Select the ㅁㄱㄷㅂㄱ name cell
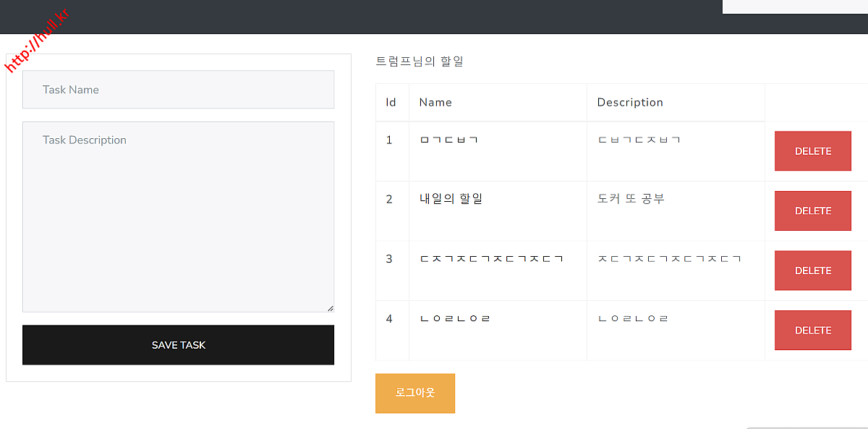Image resolution: width=868 pixels, height=429 pixels. point(448,140)
